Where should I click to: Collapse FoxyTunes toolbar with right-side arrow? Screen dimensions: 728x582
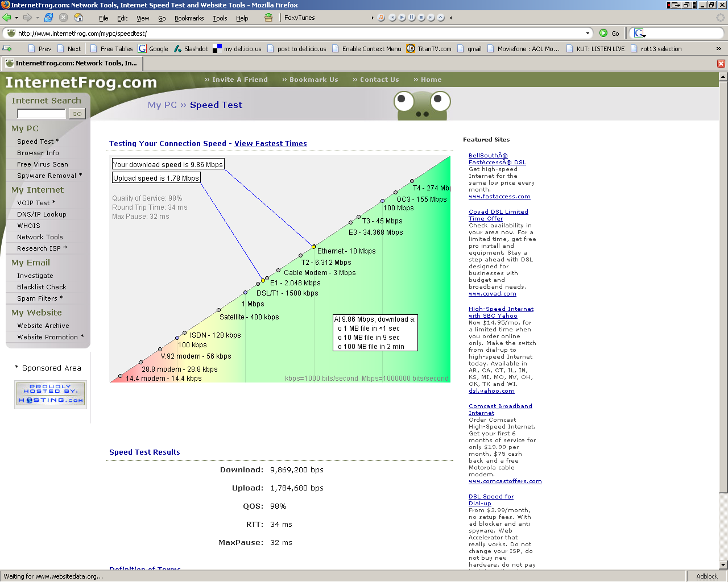click(x=451, y=18)
